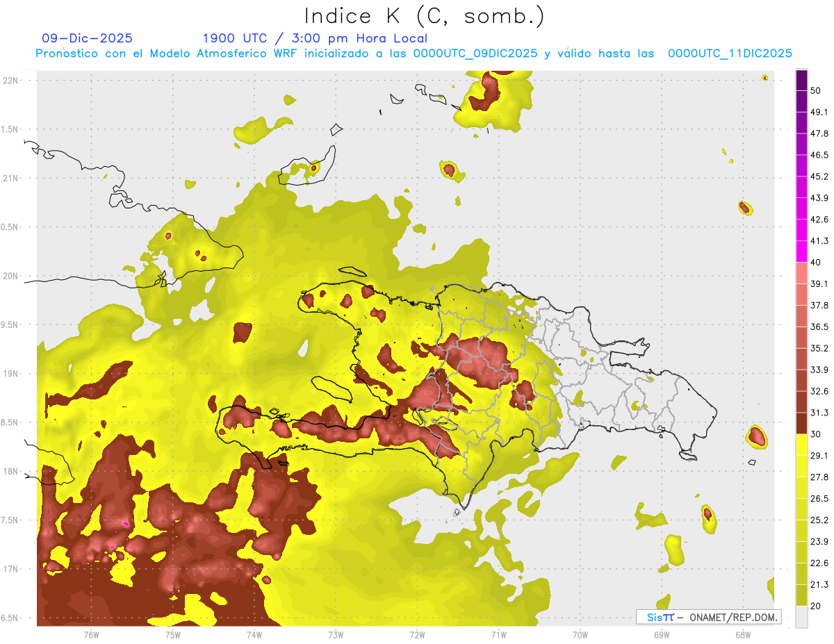Click the '50' colorbar label
The height and width of the screenshot is (644, 834).
[816, 90]
